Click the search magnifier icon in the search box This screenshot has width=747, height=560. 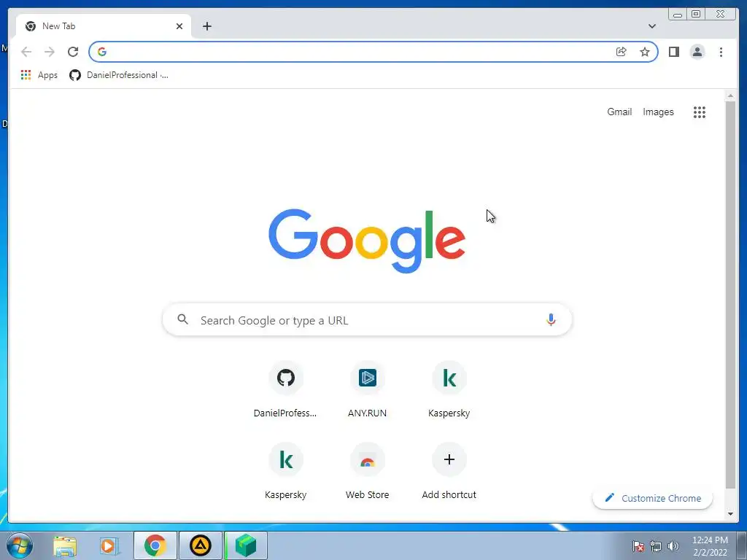(183, 319)
